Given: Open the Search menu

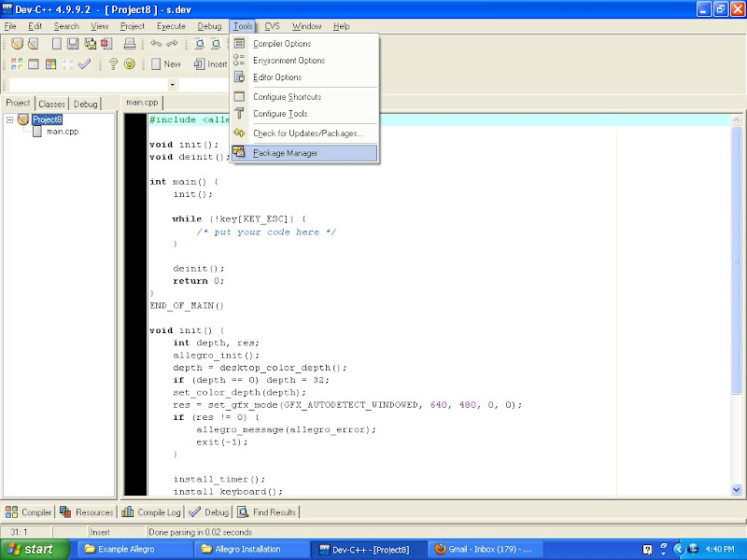Looking at the screenshot, I should (66, 26).
